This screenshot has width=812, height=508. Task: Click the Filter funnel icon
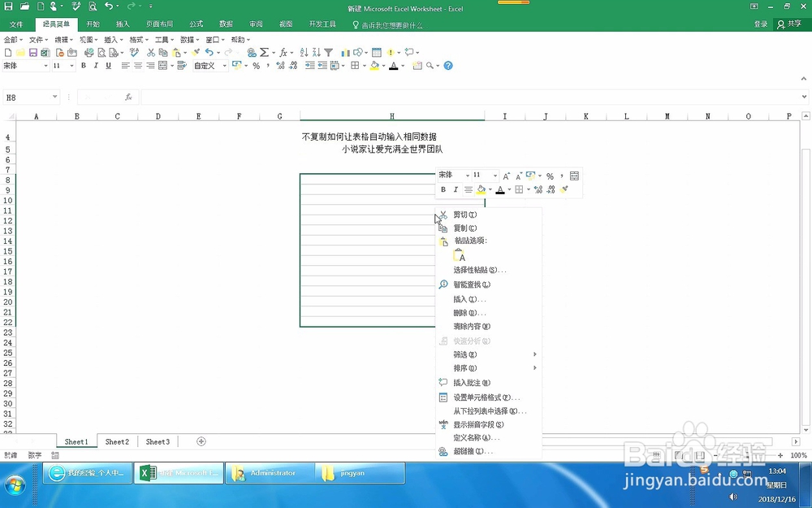[x=328, y=52]
